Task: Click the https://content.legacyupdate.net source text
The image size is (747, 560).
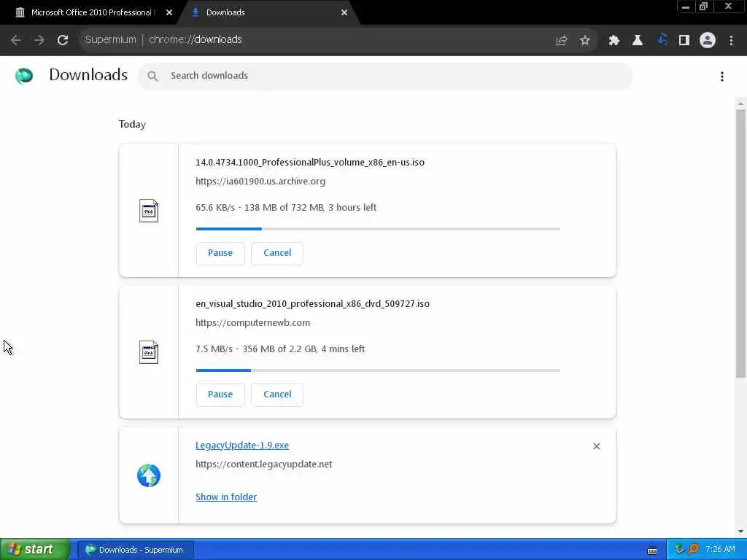Action: tap(263, 464)
